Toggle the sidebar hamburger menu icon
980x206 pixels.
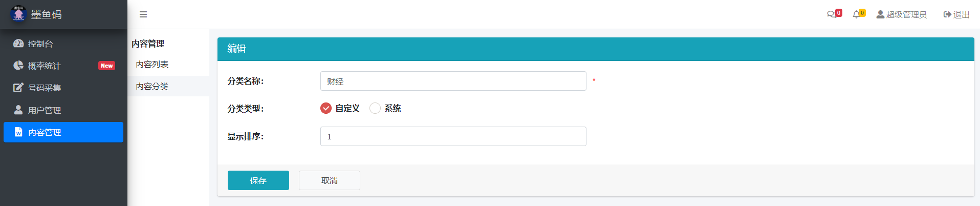(143, 14)
